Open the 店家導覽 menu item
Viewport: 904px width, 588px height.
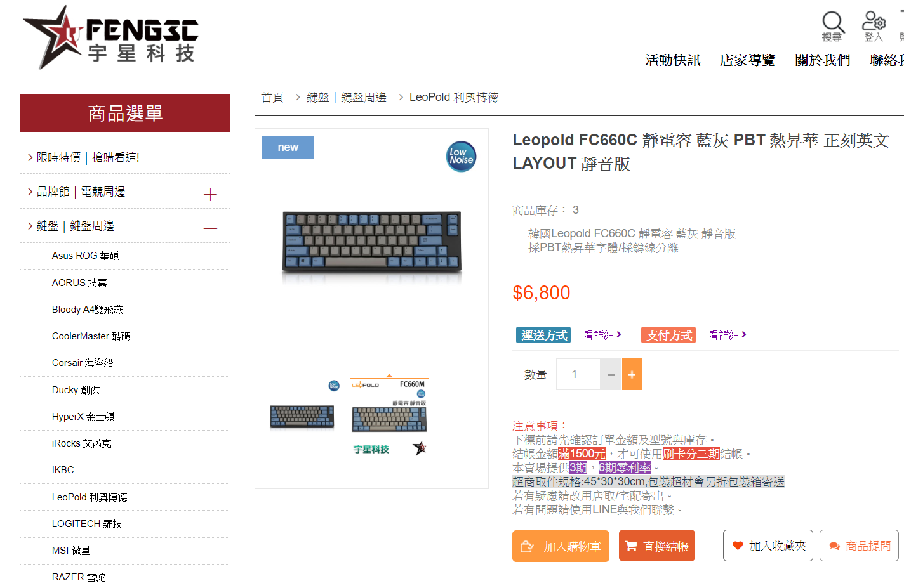[x=747, y=60]
